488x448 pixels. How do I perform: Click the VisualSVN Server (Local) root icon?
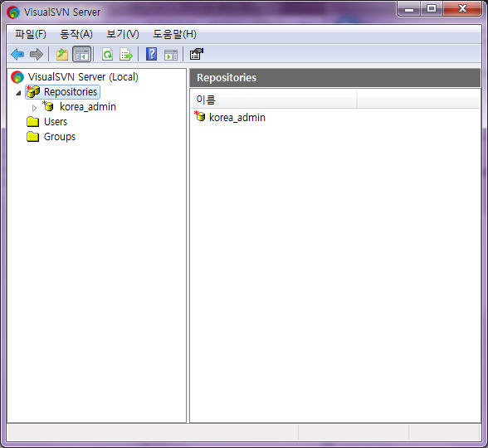[x=17, y=77]
